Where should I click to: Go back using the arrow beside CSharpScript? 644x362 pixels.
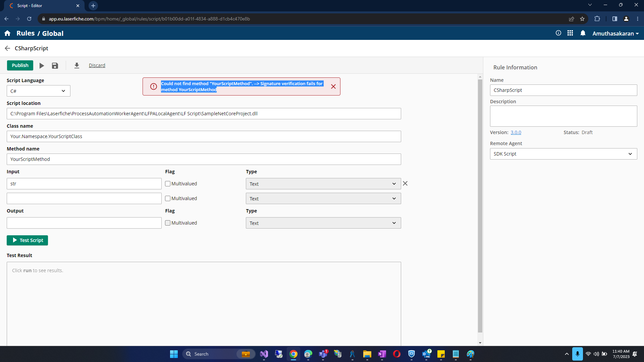pos(7,48)
